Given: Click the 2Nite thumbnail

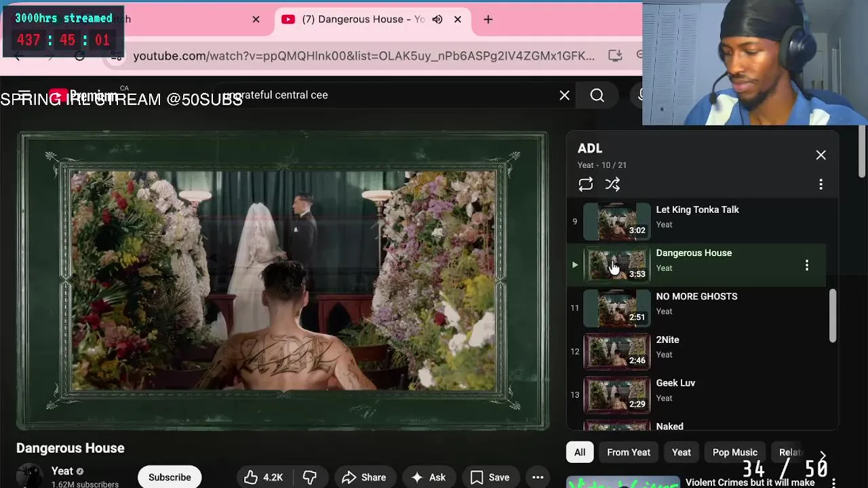Looking at the screenshot, I should pyautogui.click(x=616, y=351).
